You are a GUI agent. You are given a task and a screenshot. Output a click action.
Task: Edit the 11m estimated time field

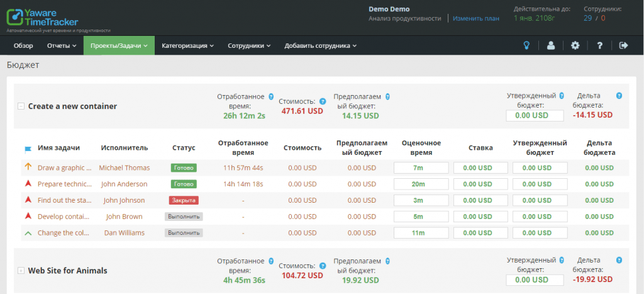(x=421, y=233)
